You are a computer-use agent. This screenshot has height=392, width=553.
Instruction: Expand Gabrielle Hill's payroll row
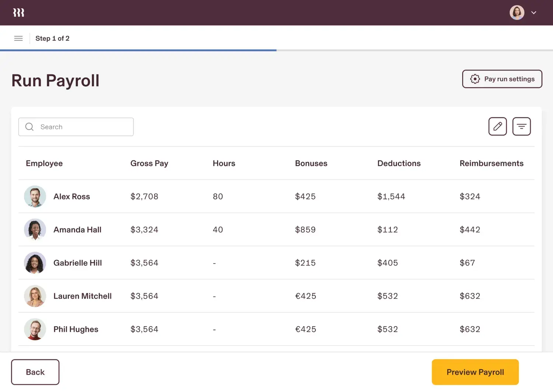258,263
